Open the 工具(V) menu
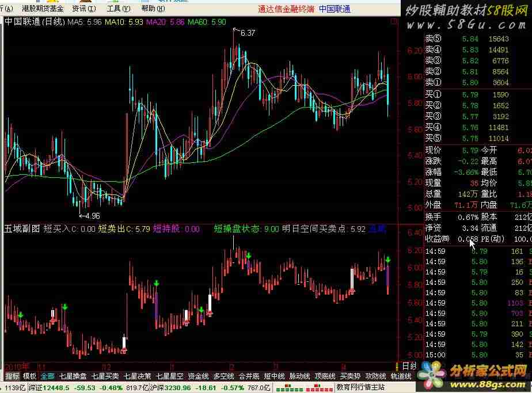Image resolution: width=532 pixels, height=393 pixels. pyautogui.click(x=119, y=8)
